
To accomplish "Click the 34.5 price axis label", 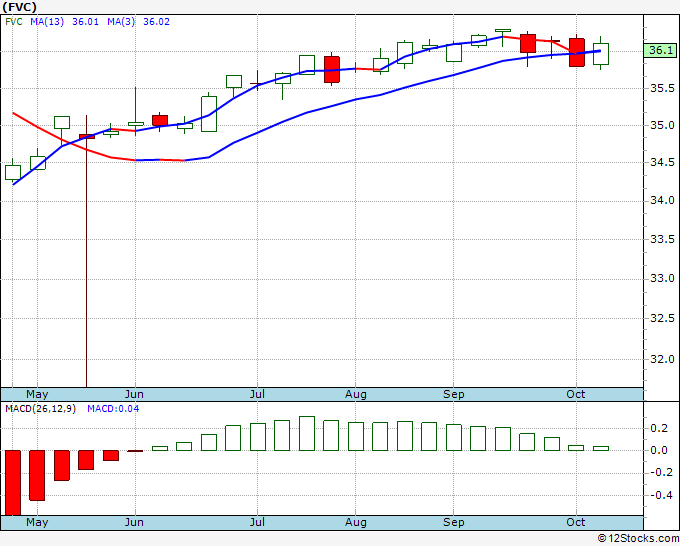I will (662, 163).
